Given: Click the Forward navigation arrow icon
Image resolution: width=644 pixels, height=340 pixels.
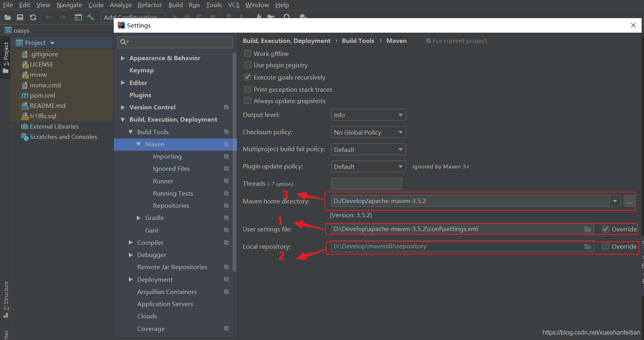Looking at the screenshot, I should click(62, 17).
